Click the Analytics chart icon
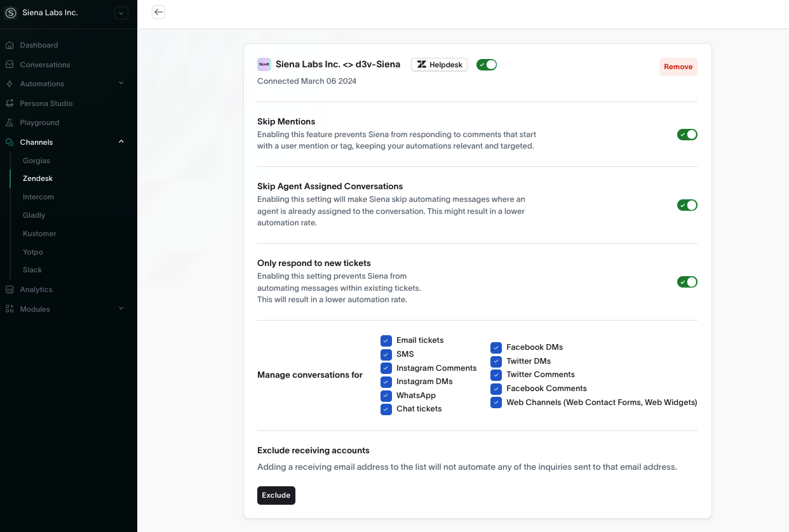 click(x=10, y=289)
